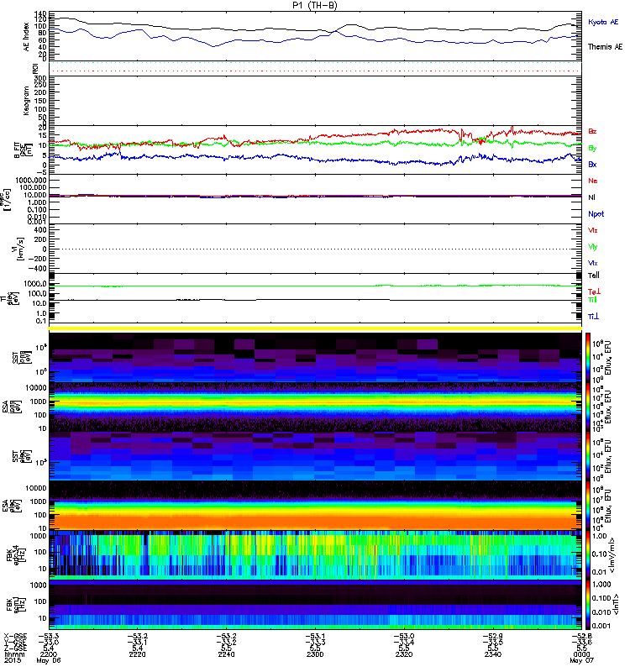Select the Kyoto AE legend label

603,23
